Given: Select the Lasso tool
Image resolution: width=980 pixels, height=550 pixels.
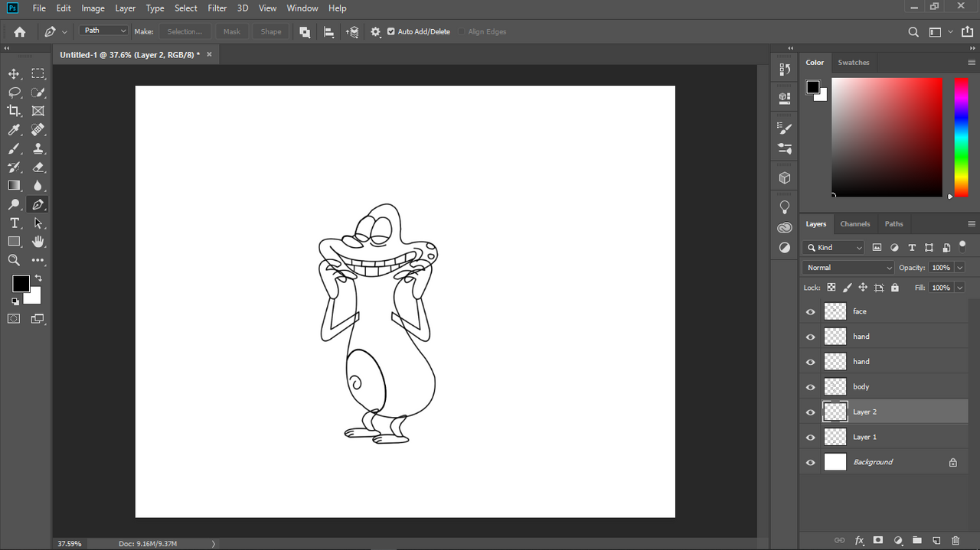Looking at the screenshot, I should click(14, 93).
